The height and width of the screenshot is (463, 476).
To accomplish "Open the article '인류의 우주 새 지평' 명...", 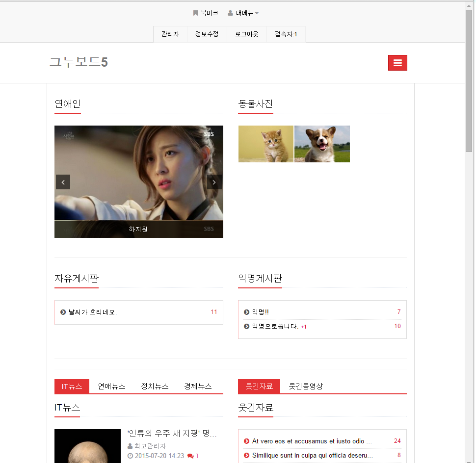I will click(x=172, y=434).
